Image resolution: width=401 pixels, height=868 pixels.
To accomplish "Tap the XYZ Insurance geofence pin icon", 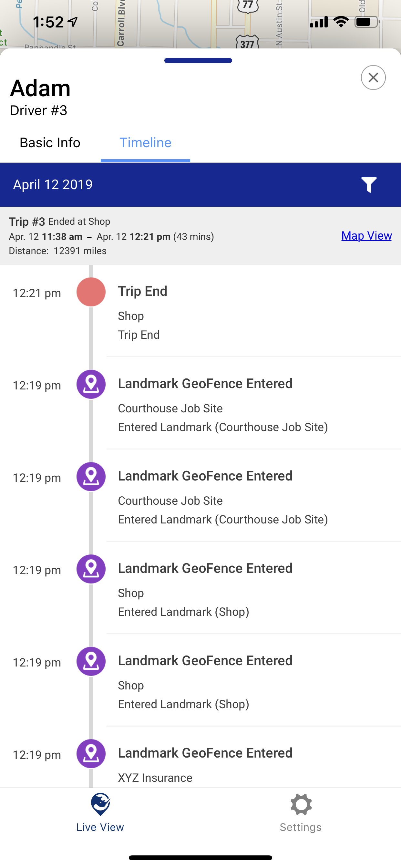I will (91, 753).
